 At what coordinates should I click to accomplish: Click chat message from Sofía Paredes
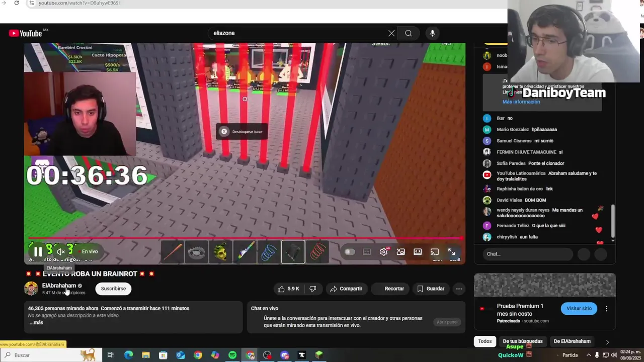coord(530,163)
